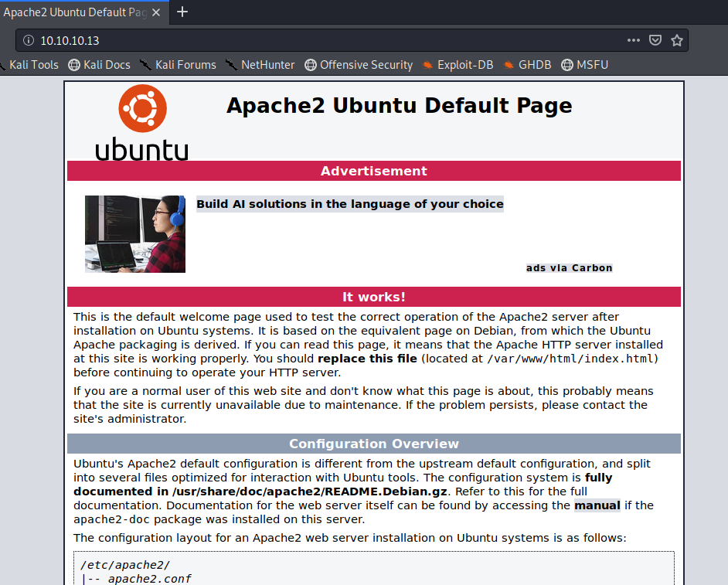The width and height of the screenshot is (728, 585).
Task: Open the Kali Docs bookmark
Action: 100,65
